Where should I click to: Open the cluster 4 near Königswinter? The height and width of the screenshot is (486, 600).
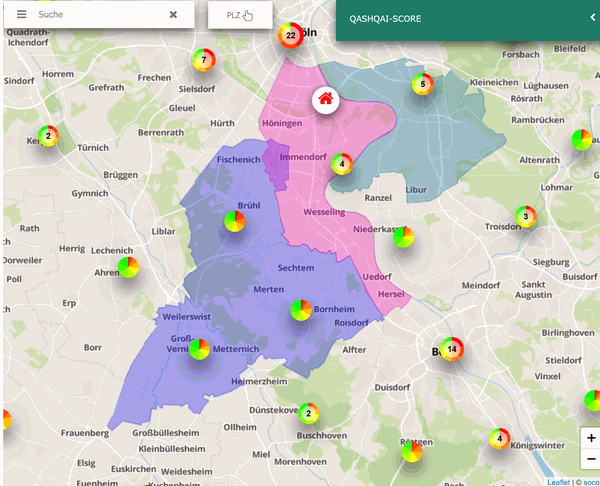[499, 439]
